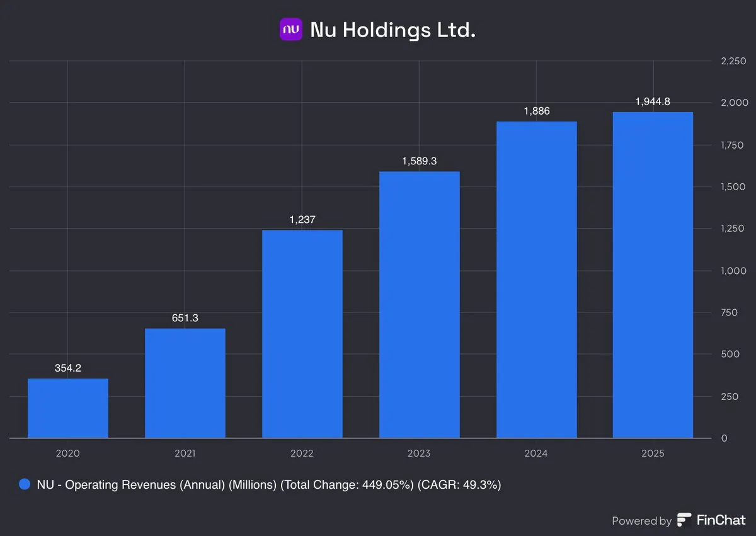Click the purple Nu logo icon
The width and height of the screenshot is (756, 536).
291,30
